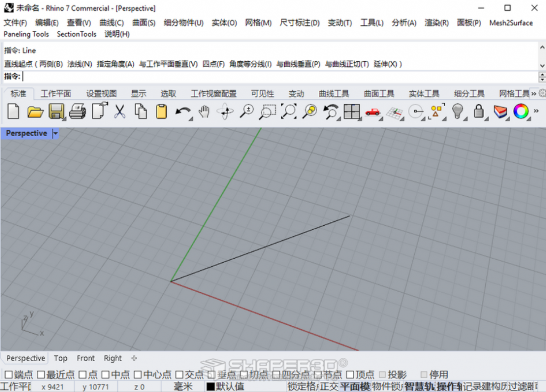Click the Undo arrow icon
The width and height of the screenshot is (546, 392).
183,111
